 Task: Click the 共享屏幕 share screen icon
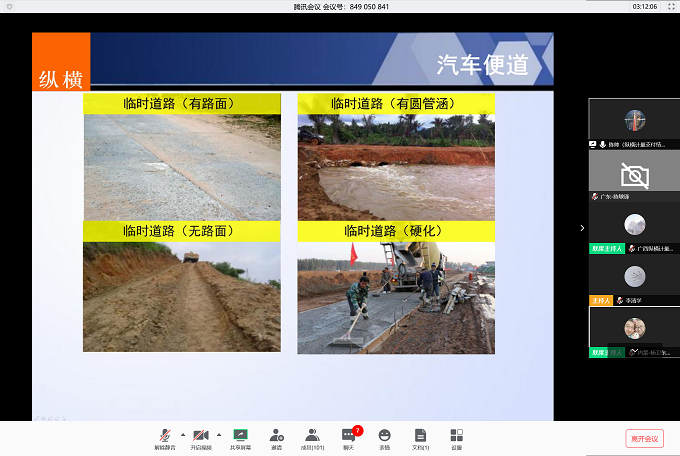coord(240,435)
